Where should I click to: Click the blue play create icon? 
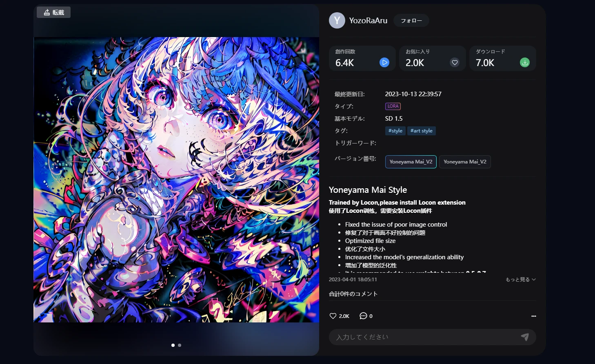click(x=384, y=62)
